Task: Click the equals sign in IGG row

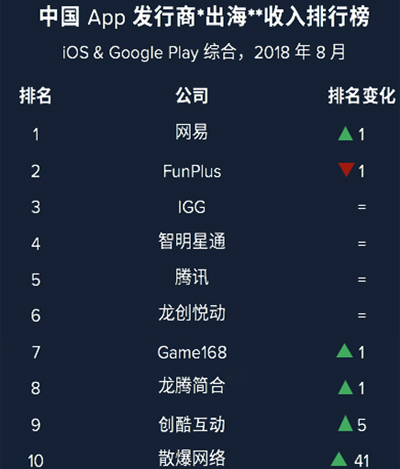Action: pos(362,207)
